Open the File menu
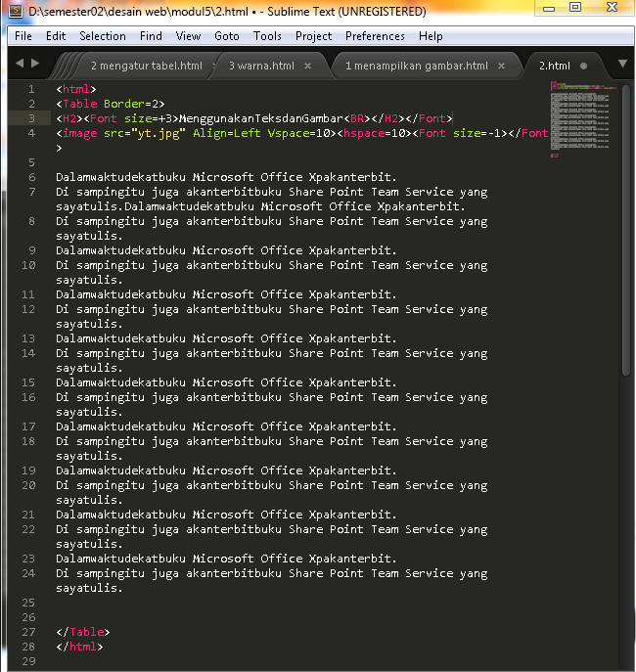 coord(23,36)
